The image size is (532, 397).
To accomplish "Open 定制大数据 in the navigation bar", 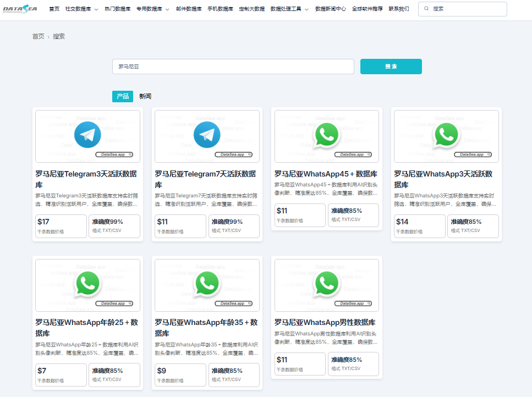I will point(252,9).
